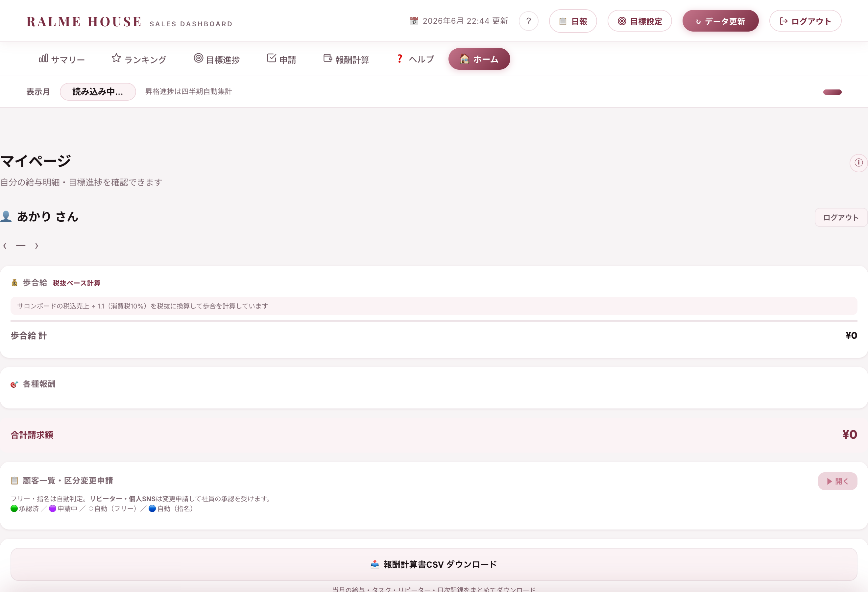Click the purple 申請中 legend dot
The image size is (868, 592).
(x=53, y=509)
